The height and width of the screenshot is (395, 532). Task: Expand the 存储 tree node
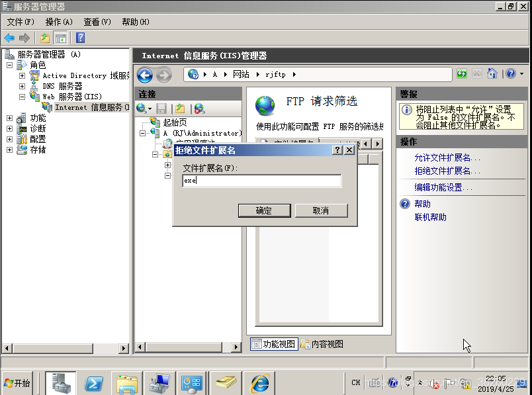[x=9, y=150]
